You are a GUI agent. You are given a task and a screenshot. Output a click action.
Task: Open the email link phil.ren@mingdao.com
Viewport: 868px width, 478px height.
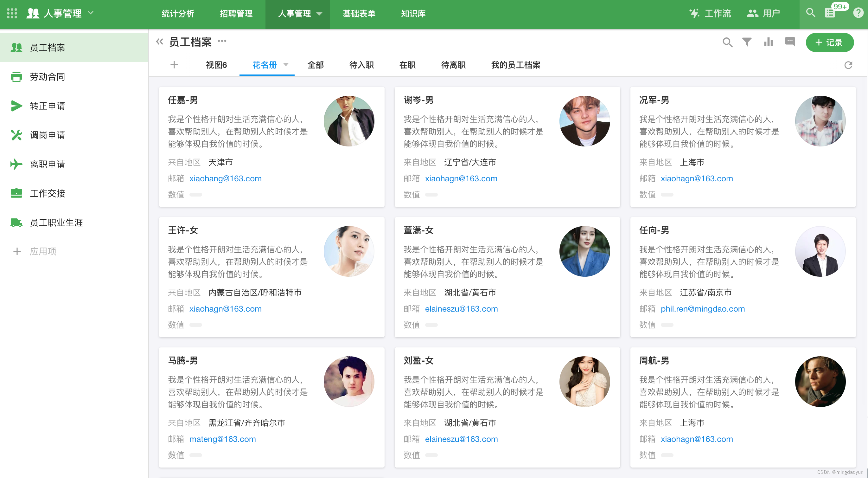tap(703, 308)
